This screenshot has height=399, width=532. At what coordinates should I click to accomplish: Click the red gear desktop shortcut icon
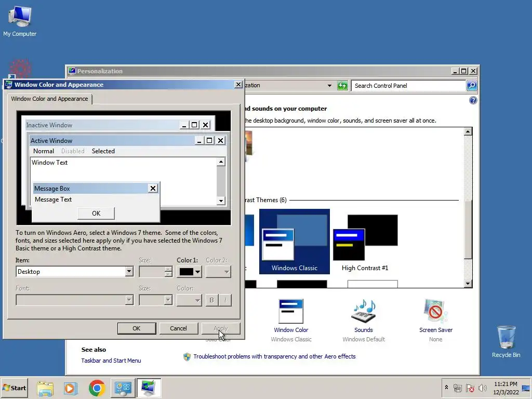20,69
